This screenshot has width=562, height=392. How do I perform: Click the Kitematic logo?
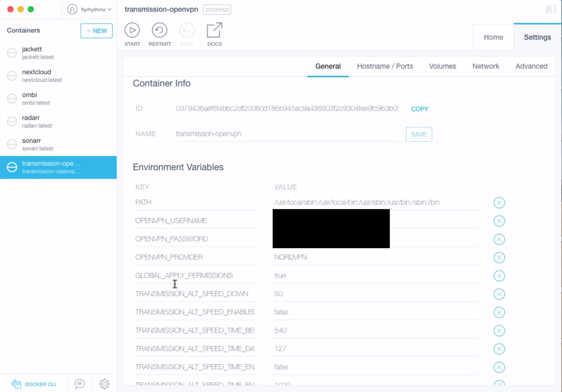click(552, 9)
